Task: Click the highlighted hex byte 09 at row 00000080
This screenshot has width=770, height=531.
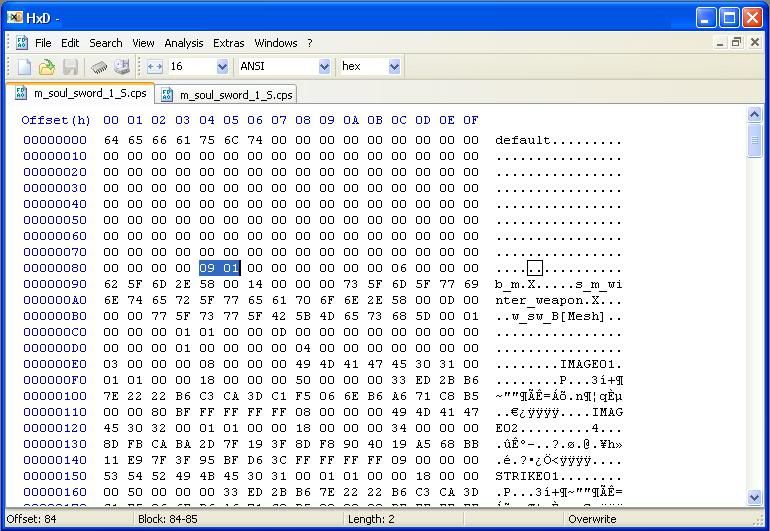Action: click(x=207, y=268)
